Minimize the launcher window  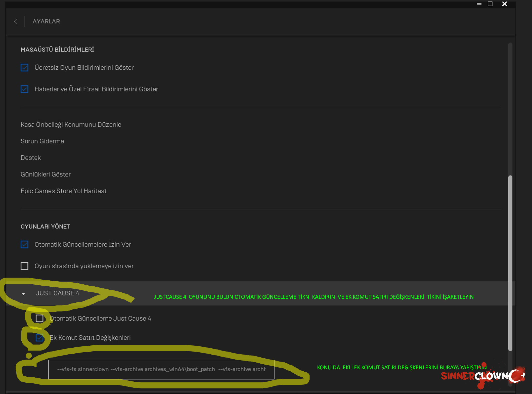point(479,4)
